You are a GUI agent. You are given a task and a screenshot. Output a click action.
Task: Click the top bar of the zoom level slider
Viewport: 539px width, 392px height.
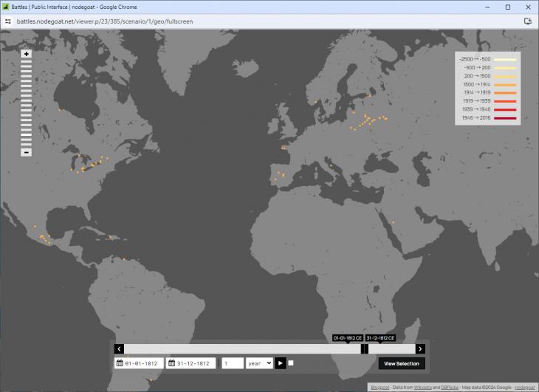(26, 62)
